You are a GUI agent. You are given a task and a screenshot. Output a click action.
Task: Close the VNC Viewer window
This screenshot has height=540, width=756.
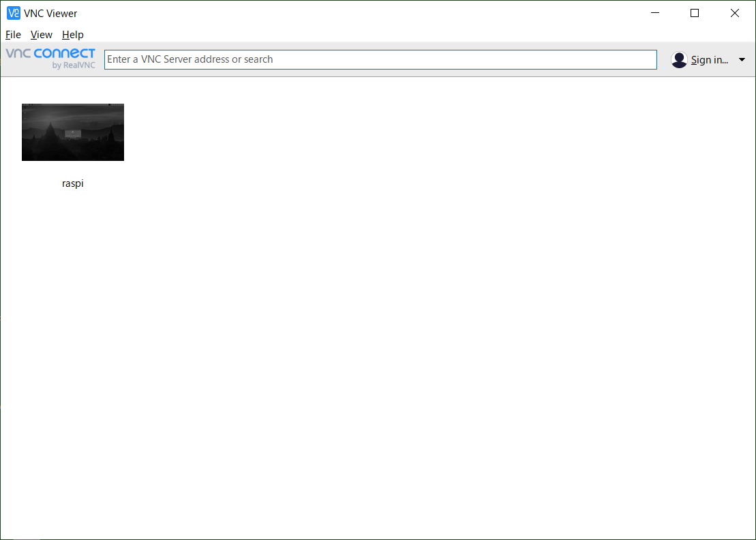coord(734,13)
